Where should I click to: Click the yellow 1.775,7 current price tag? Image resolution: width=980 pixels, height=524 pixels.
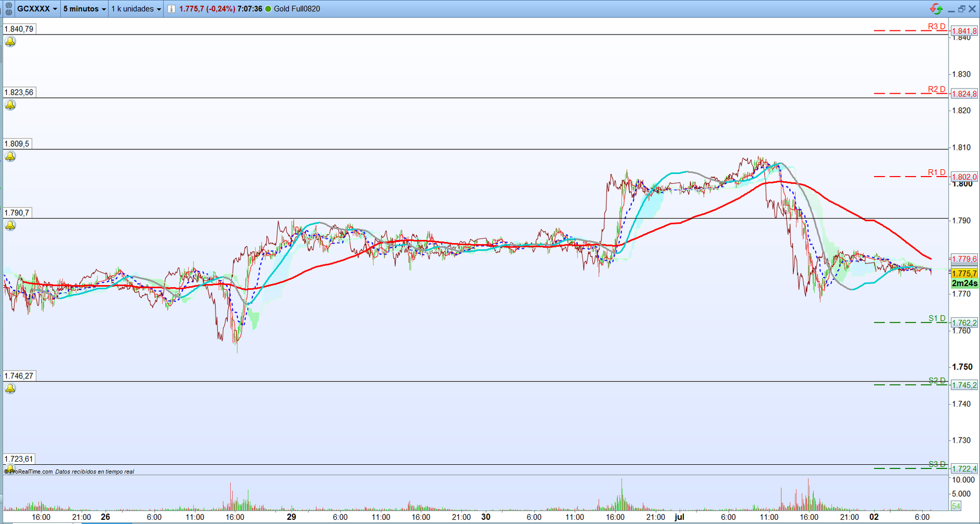(x=964, y=274)
